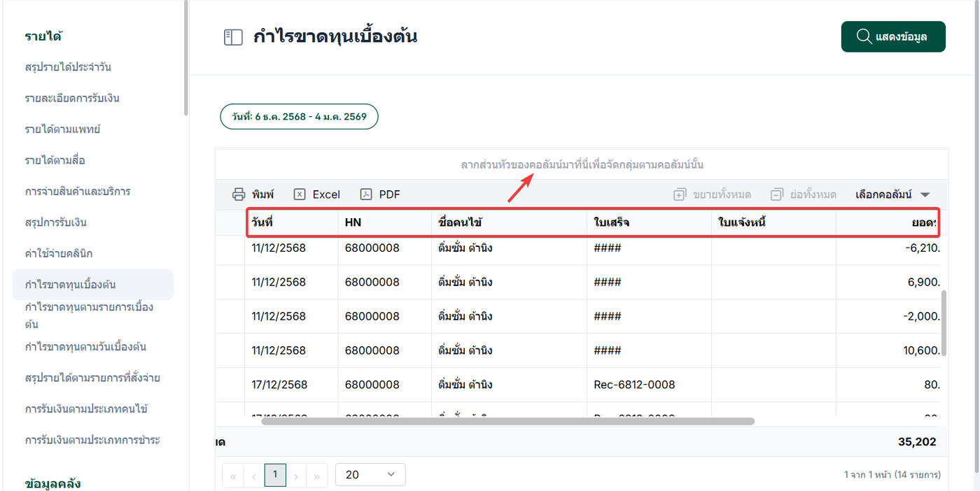This screenshot has width=980, height=491.
Task: Open สรุปรายได้ประจำวัน in sidebar
Action: click(68, 67)
